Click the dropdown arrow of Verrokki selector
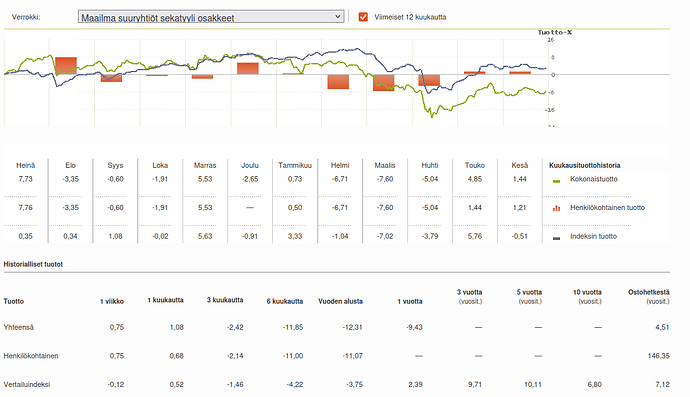This screenshot has width=690, height=397. tap(338, 17)
